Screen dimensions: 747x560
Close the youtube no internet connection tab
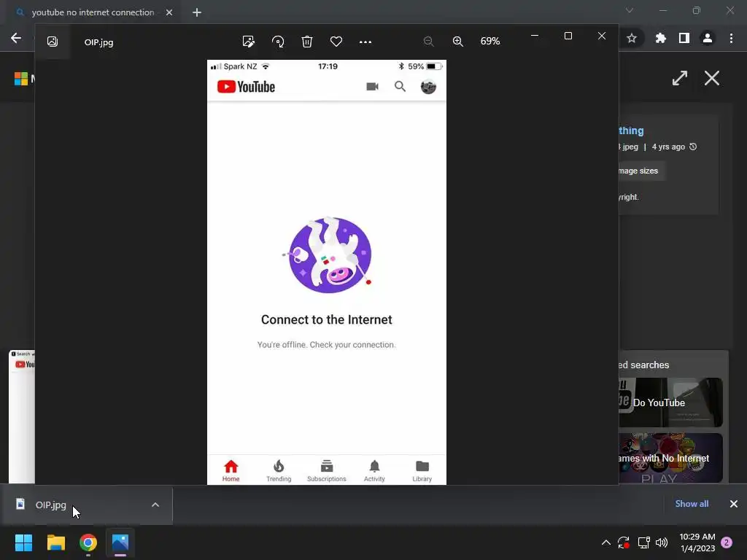click(x=169, y=12)
